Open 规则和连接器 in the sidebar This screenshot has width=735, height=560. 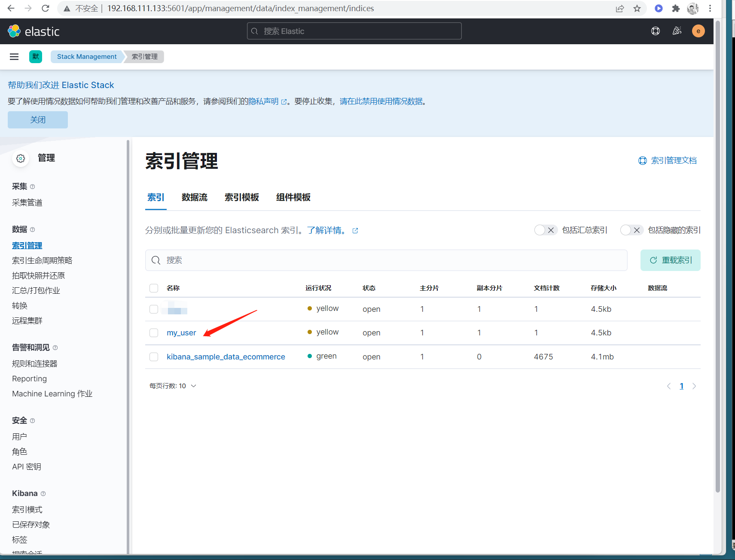(35, 364)
